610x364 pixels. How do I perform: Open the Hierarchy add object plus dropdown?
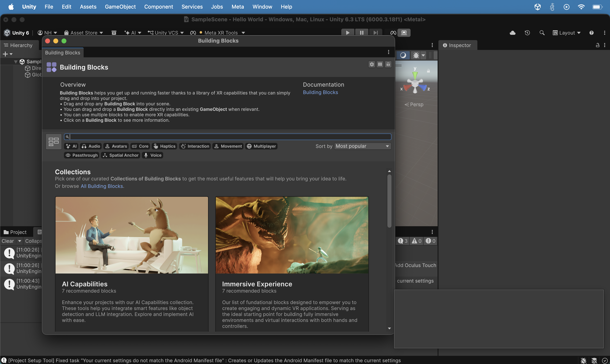(x=8, y=54)
